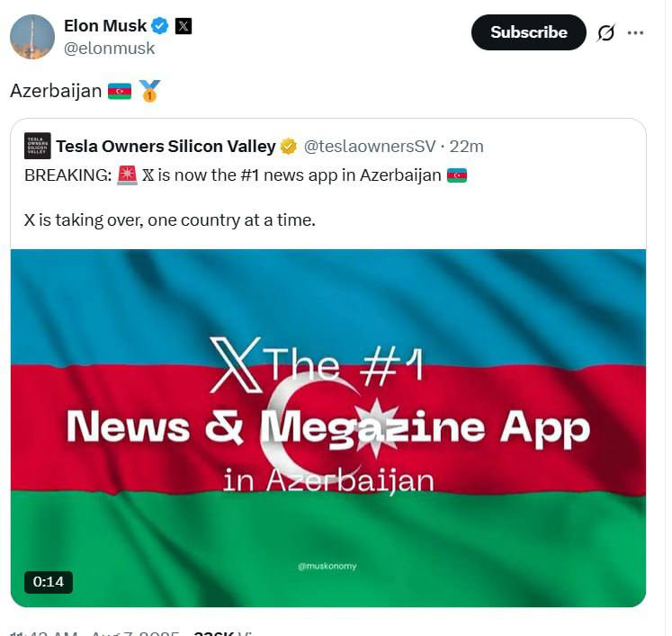The image size is (672, 636).
Task: Open the three-dot more options menu
Action: [635, 32]
